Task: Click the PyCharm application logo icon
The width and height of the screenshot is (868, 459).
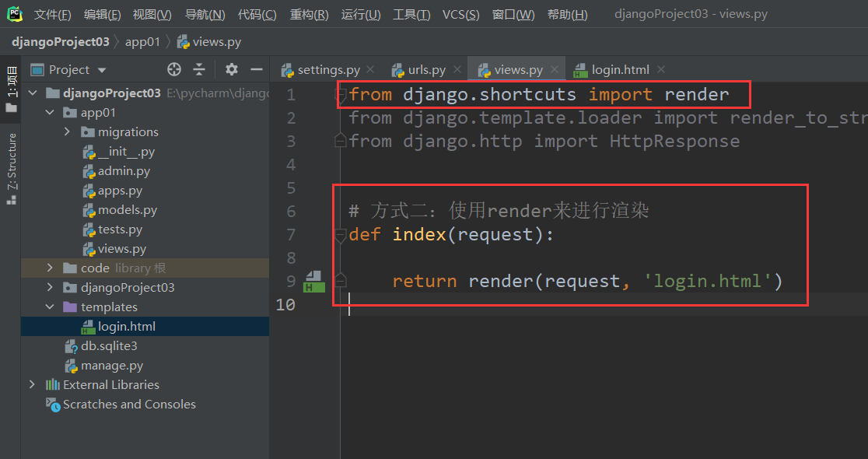Action: coord(15,14)
